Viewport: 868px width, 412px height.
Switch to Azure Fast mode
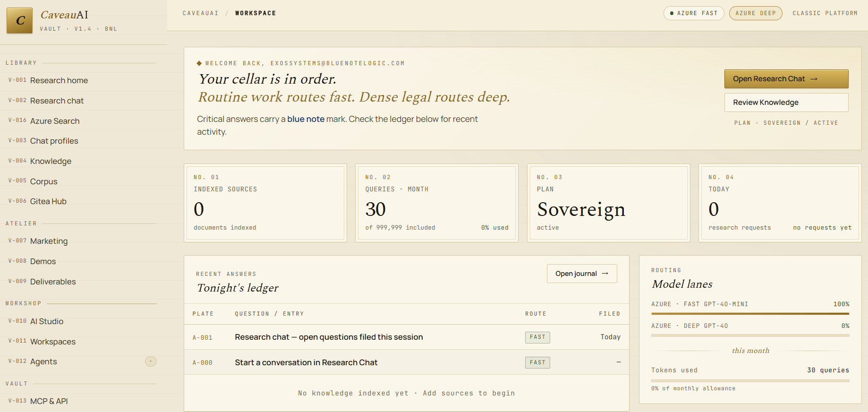click(694, 13)
